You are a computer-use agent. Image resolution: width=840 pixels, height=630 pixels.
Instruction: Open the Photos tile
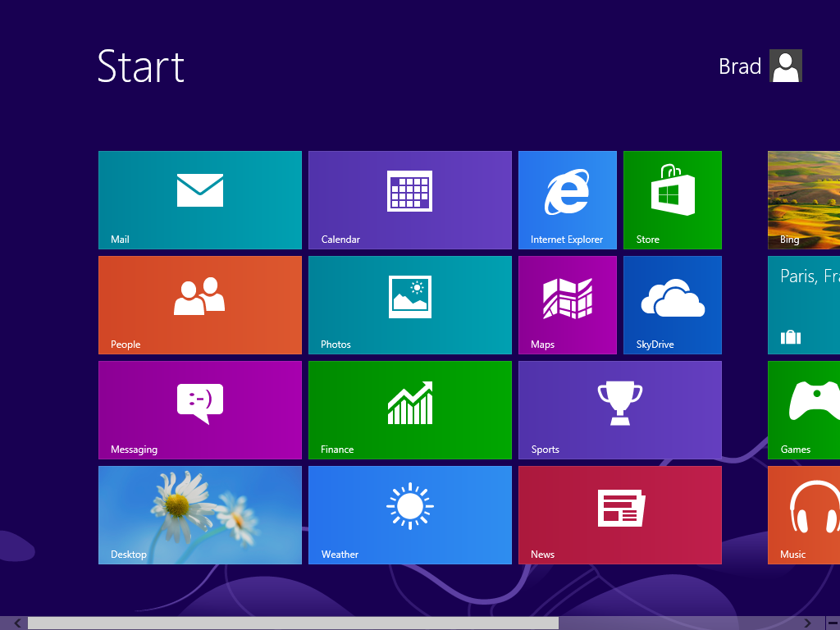(x=410, y=305)
